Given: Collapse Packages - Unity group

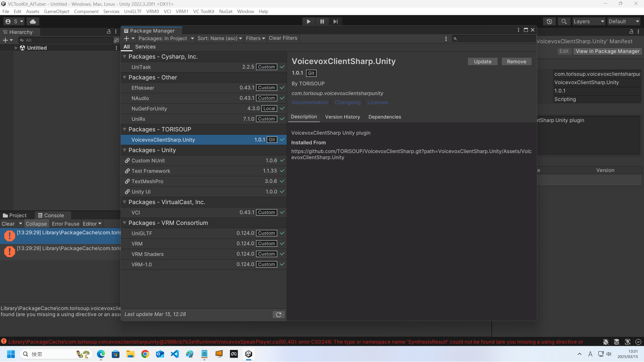Looking at the screenshot, I should [x=125, y=150].
